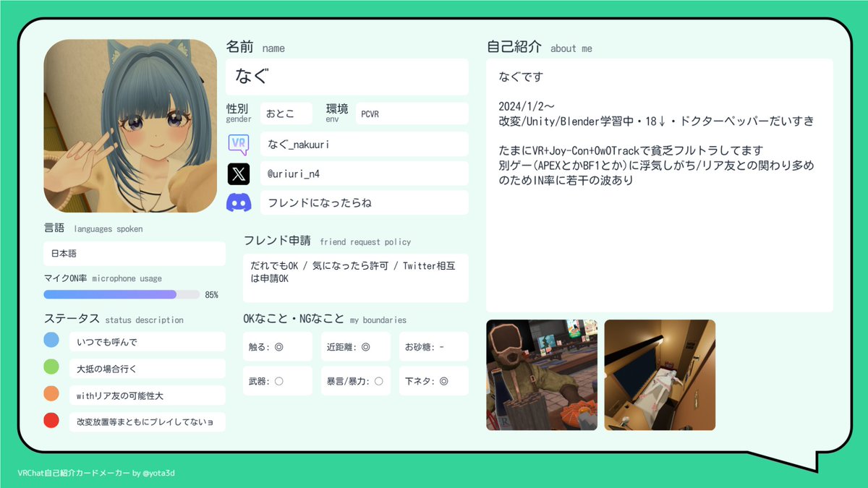Click the Discord field フレンドになったらね
The height and width of the screenshot is (488, 868).
point(365,202)
